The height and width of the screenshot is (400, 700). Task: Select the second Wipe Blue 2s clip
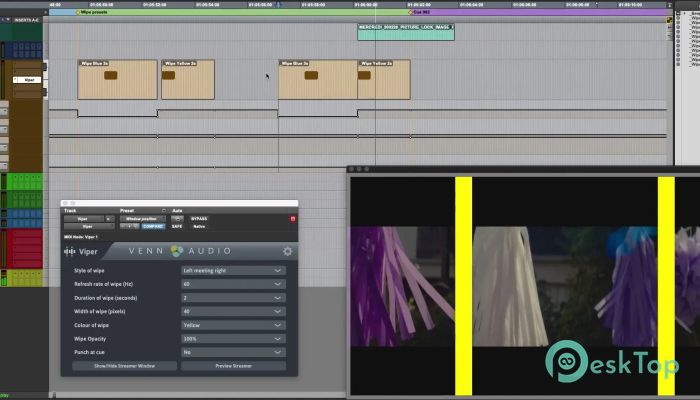pyautogui.click(x=318, y=79)
